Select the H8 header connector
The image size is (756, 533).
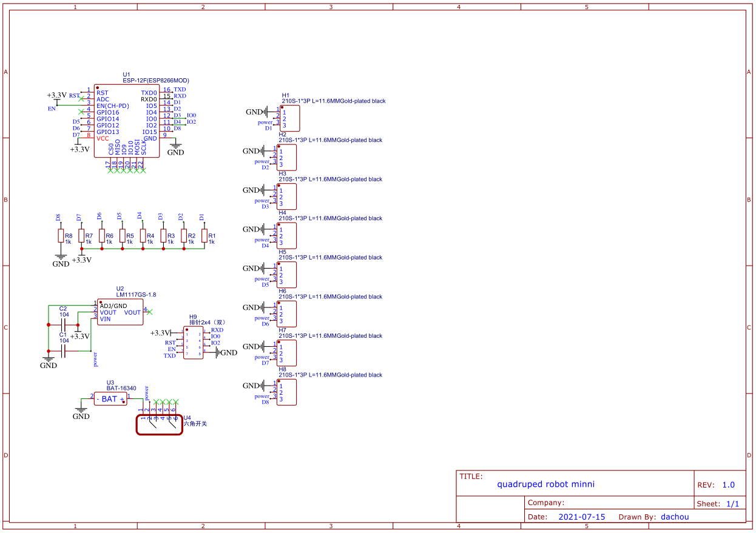[286, 392]
